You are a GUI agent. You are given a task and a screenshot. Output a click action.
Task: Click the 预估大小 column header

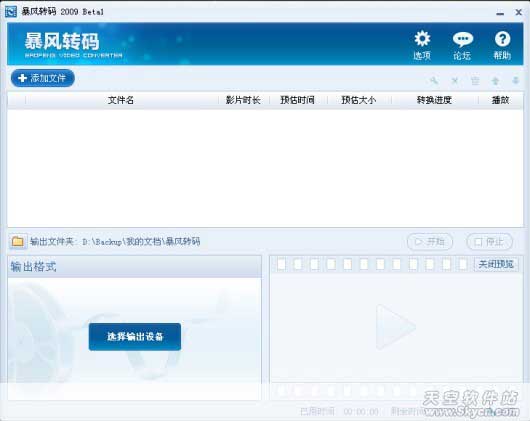359,100
